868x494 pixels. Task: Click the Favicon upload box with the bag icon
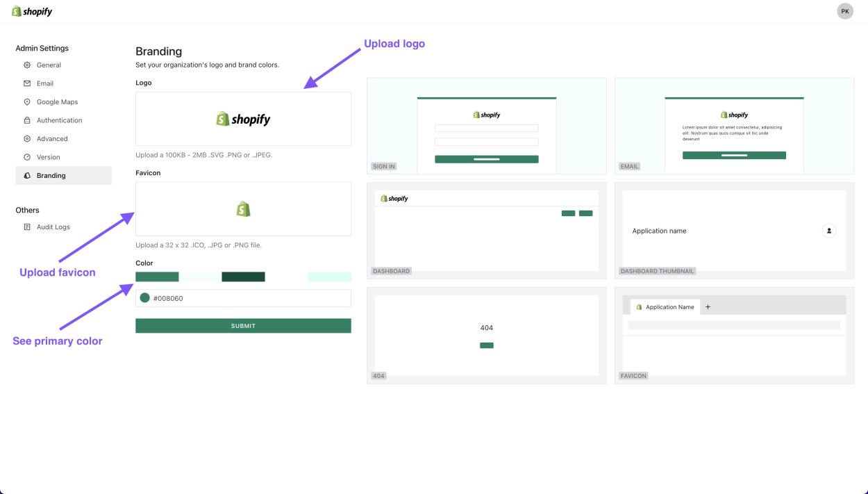[x=243, y=209]
